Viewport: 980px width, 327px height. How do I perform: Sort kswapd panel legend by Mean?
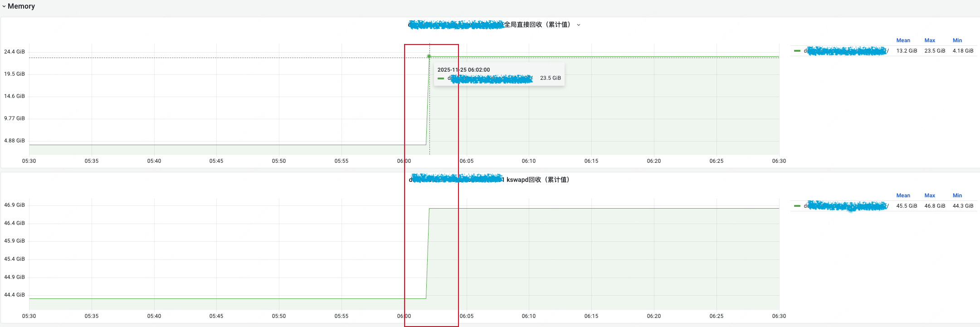903,195
